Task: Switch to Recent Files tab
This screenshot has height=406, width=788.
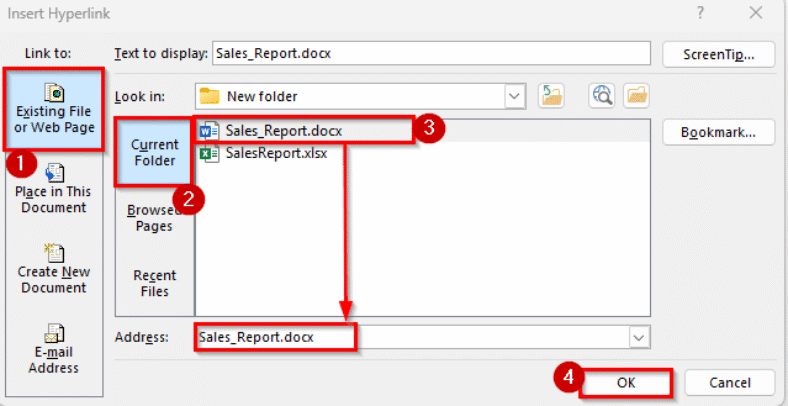Action: tap(154, 283)
